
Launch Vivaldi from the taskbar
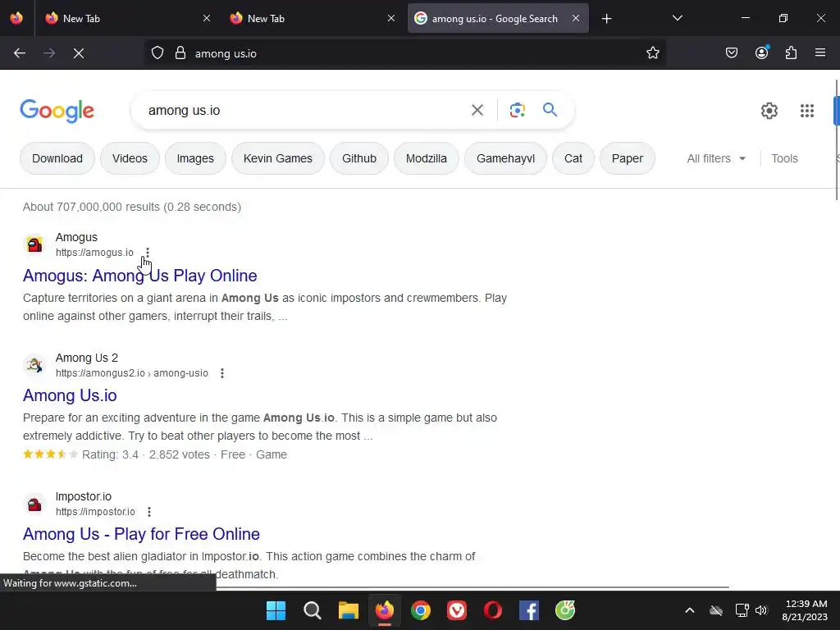click(x=456, y=610)
